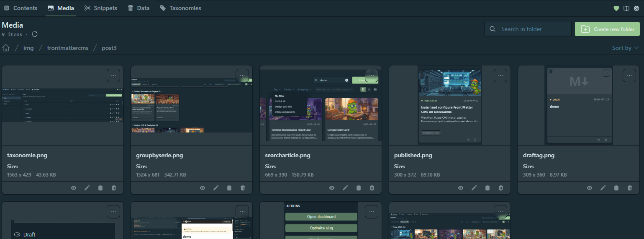Screen dimensions: 644x239
Task: Copy taxonomie.png path with the clipboard icon
Action: click(100, 188)
